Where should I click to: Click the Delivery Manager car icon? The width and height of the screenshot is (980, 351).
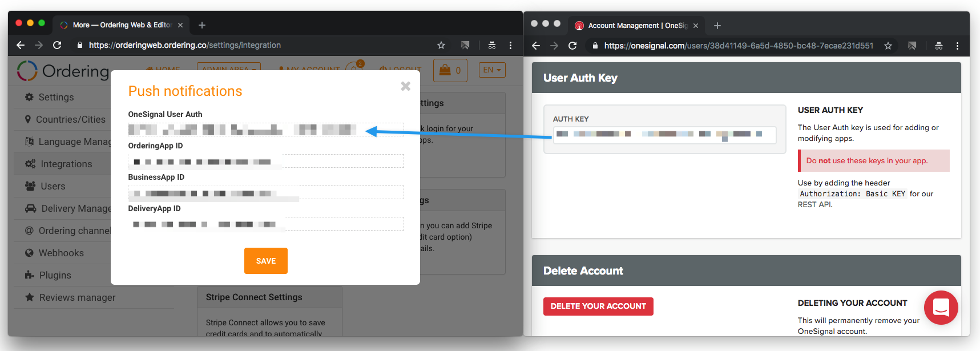30,208
